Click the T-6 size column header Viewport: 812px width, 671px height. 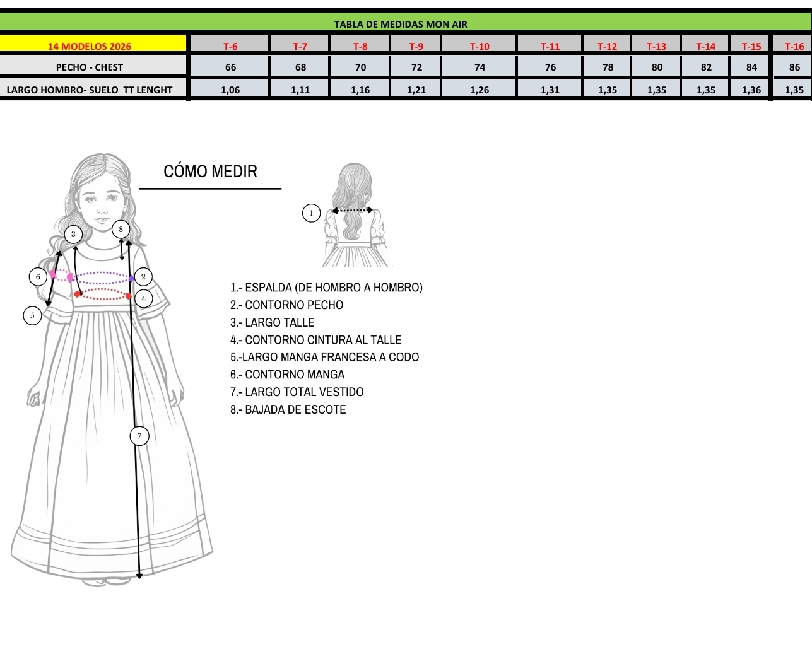click(x=230, y=46)
